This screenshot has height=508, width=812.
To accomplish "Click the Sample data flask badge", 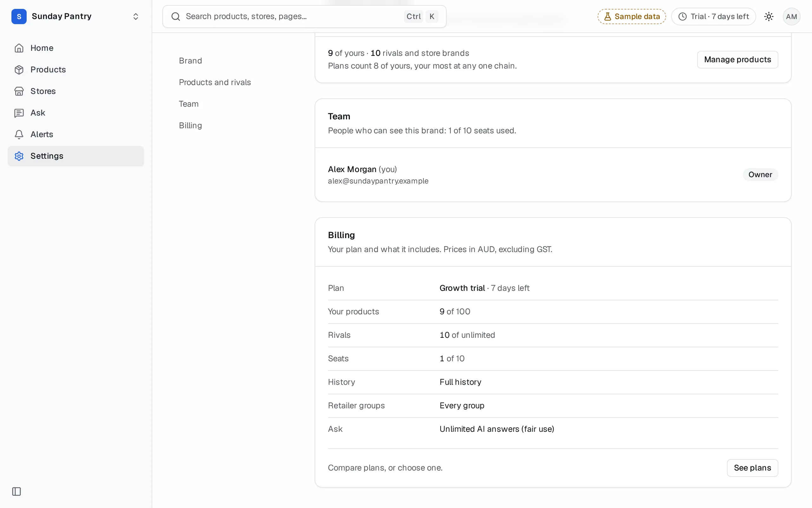I will coord(632,17).
